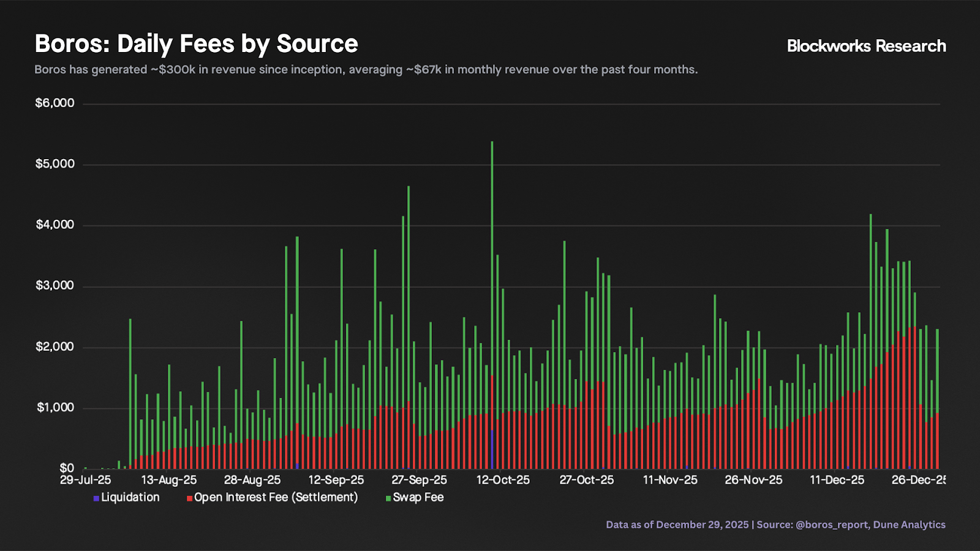Screen dimensions: 980x551
Task: Click the chart title Boros: Daily Fees by Source
Action: point(196,44)
